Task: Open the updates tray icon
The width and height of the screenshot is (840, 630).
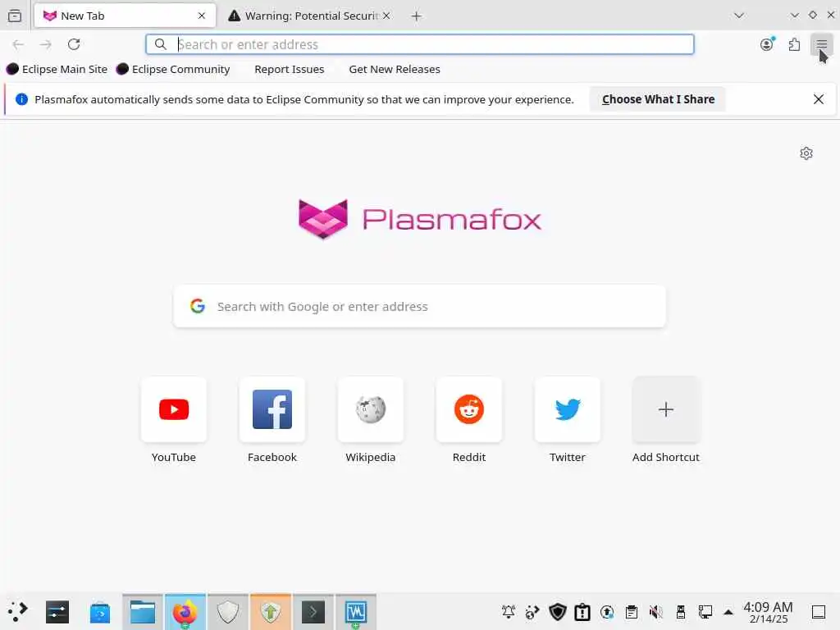Action: [x=607, y=612]
